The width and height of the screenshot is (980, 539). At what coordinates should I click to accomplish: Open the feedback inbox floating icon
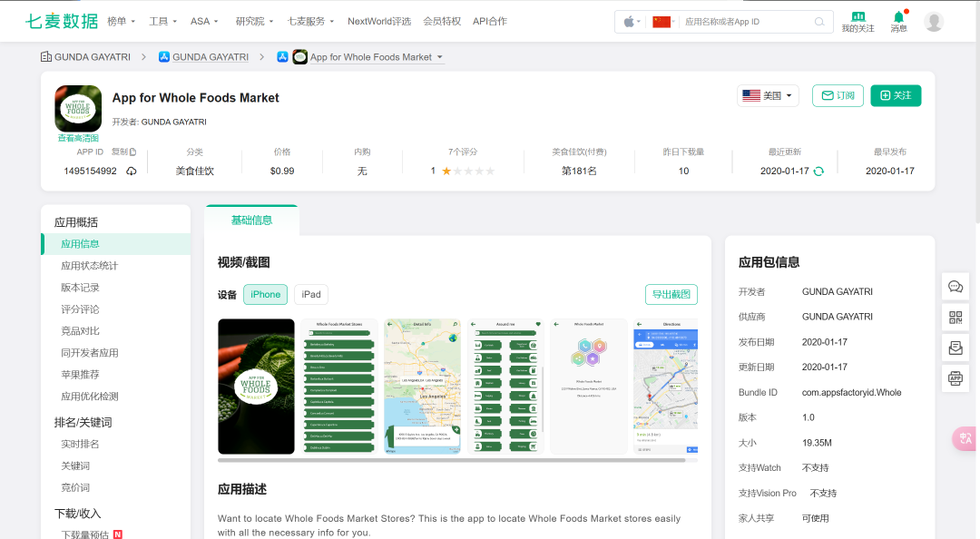pos(955,348)
